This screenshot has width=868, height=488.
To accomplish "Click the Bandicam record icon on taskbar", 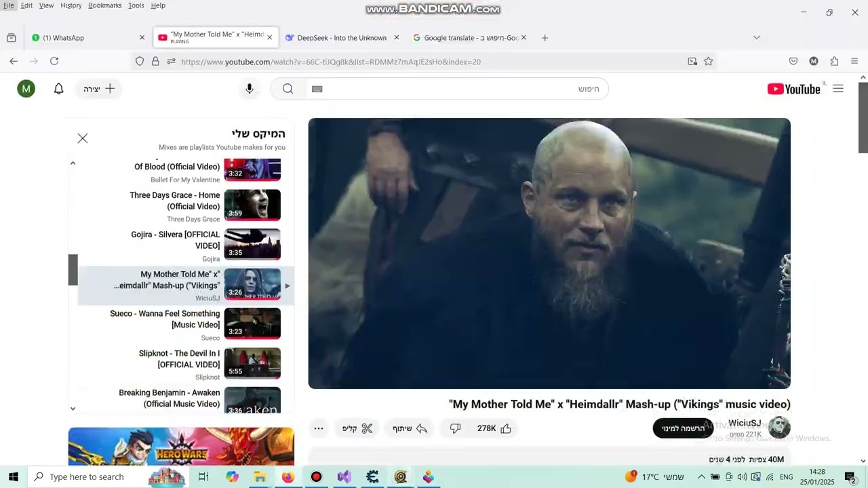I will click(x=316, y=476).
